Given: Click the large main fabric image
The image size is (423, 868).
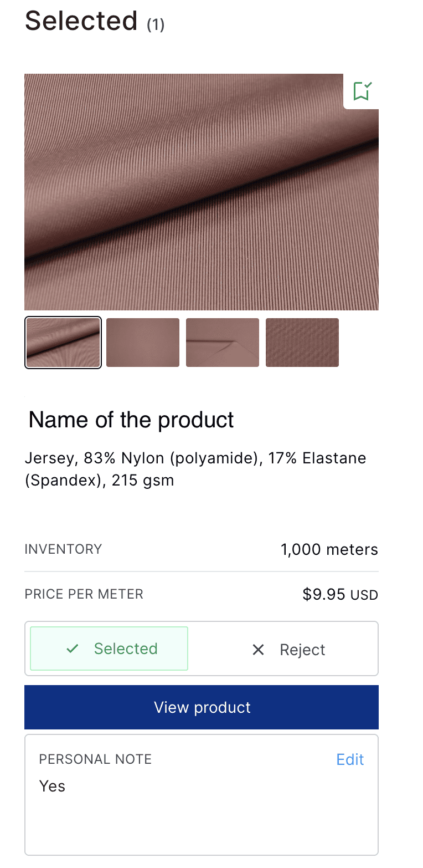Looking at the screenshot, I should click(x=202, y=192).
